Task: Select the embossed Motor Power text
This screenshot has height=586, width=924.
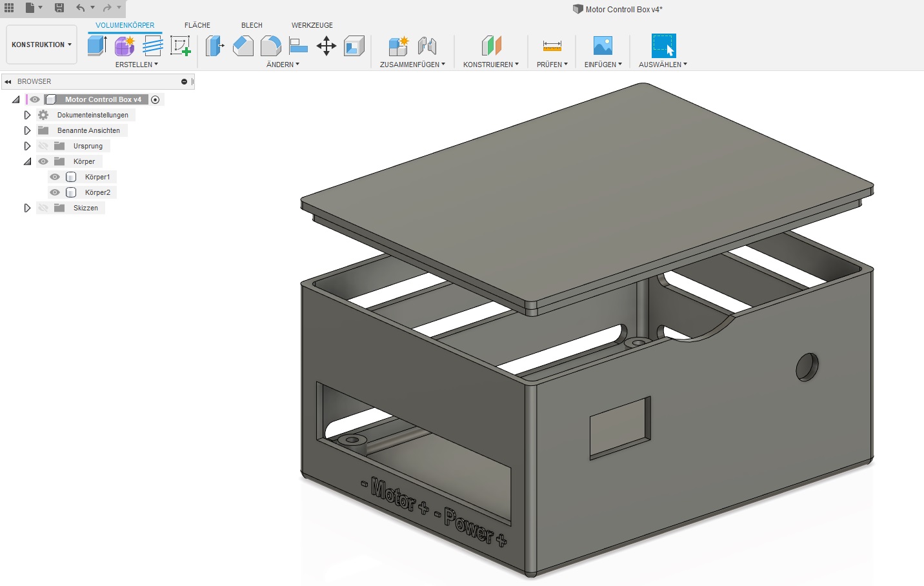Action: click(x=434, y=512)
